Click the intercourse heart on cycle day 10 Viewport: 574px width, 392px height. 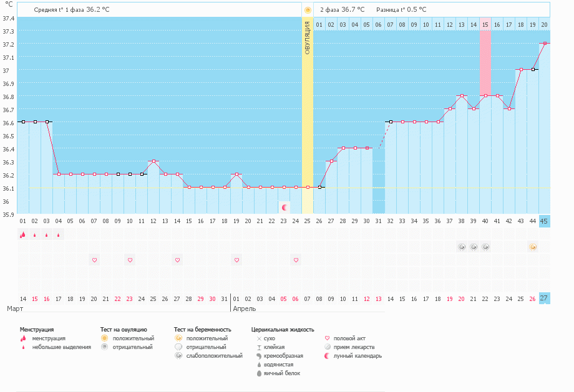[x=130, y=260]
